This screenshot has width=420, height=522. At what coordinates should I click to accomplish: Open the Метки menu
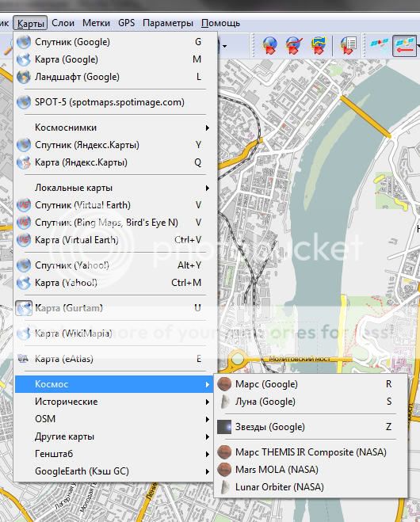[x=96, y=23]
